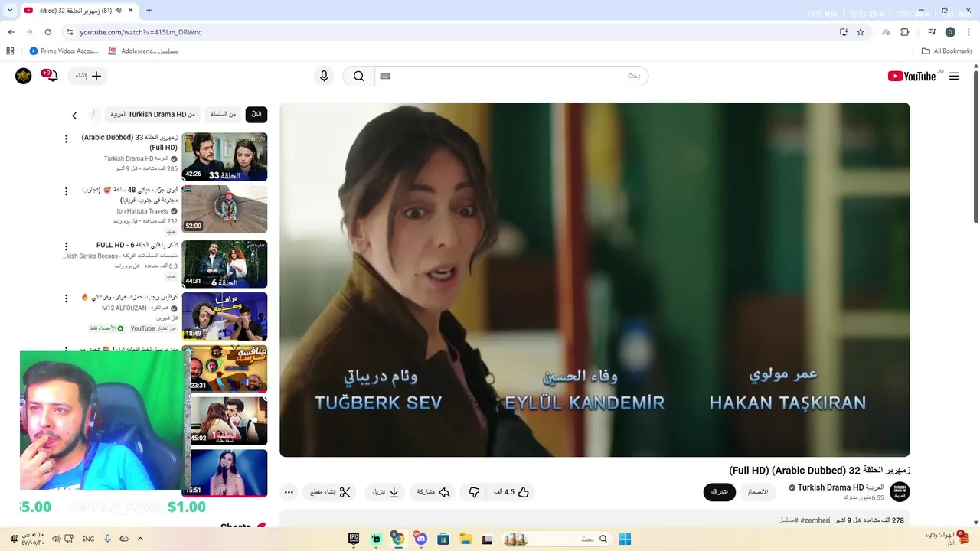
Task: Open options for M12 ALFOUZAN video
Action: click(66, 298)
